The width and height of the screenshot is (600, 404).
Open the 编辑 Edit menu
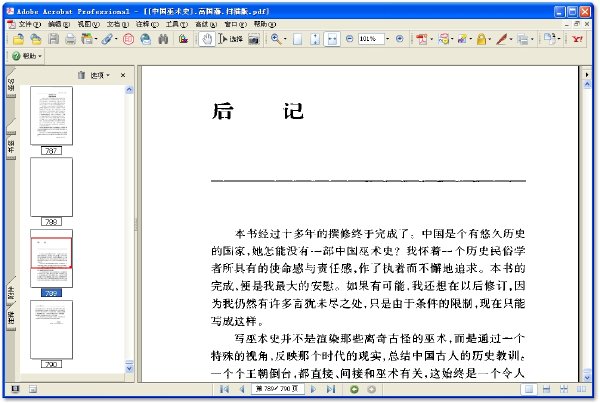point(59,24)
